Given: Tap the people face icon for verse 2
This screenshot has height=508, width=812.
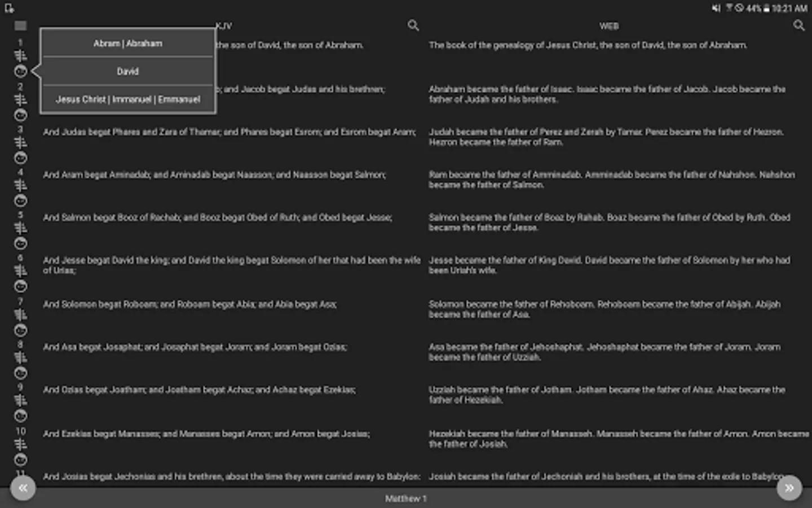Looking at the screenshot, I should 20,115.
